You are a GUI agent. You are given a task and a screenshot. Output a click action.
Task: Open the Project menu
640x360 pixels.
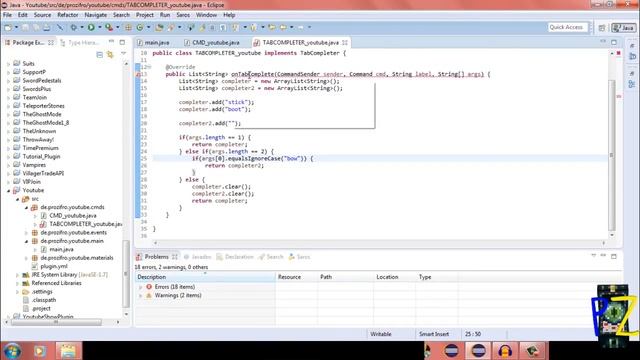click(144, 15)
